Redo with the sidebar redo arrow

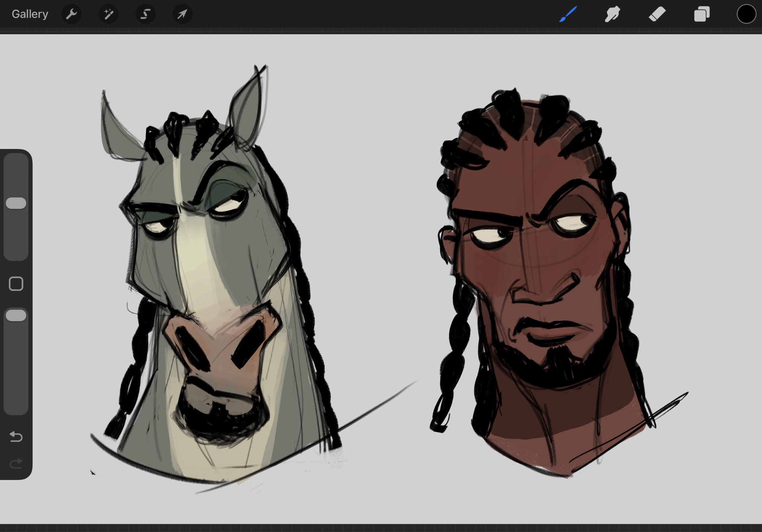coord(16,463)
